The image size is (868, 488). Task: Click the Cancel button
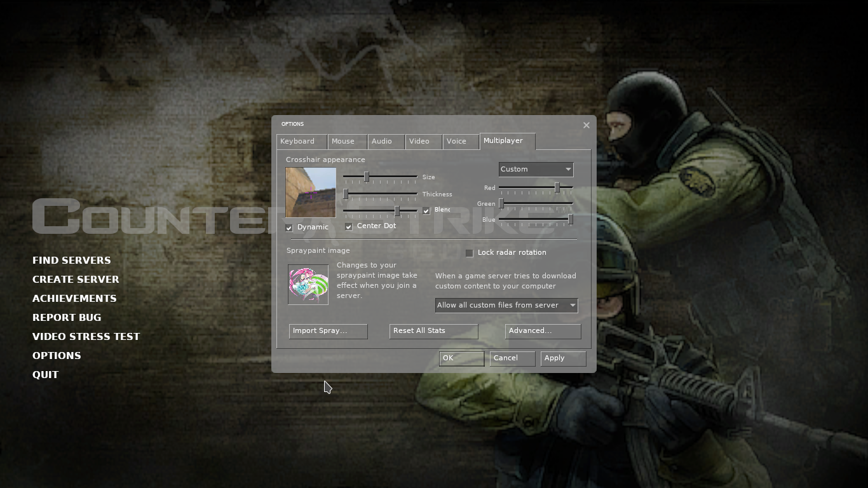pos(513,358)
